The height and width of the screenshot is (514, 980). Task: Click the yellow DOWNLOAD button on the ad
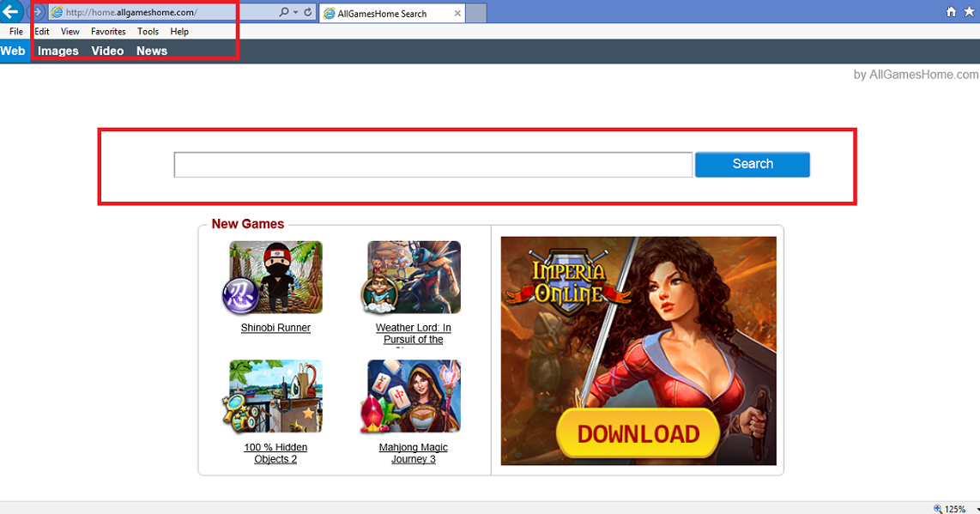[638, 433]
